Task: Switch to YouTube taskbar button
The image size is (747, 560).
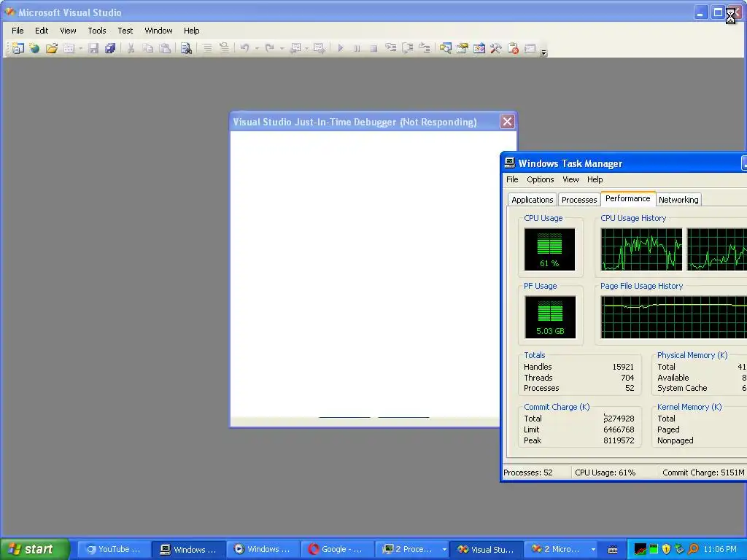Action: [x=113, y=550]
